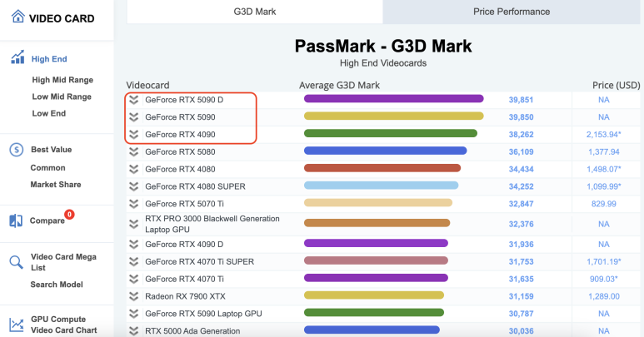Open the GeForce RTX 5090 D link
Image resolution: width=644 pixels, height=337 pixels.
point(184,100)
